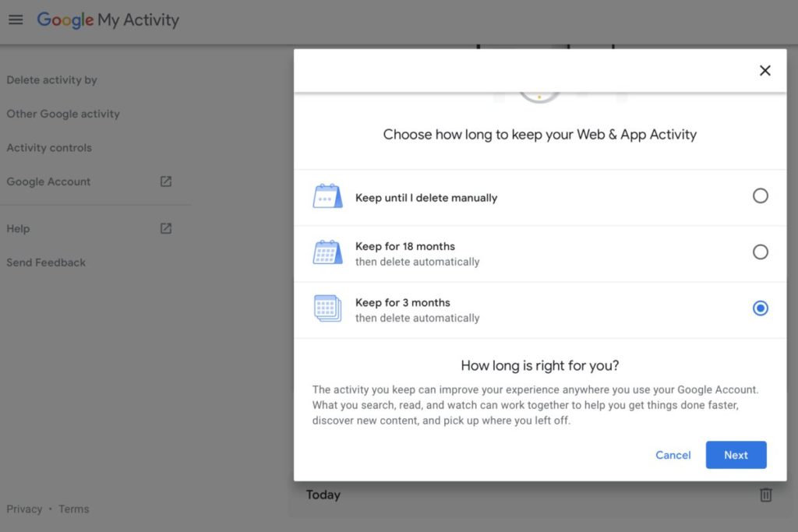
Task: Click the Google Account external link icon
Action: (166, 181)
